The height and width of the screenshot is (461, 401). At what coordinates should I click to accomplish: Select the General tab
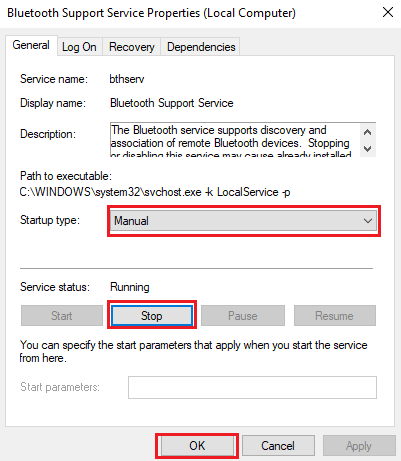pos(31,45)
